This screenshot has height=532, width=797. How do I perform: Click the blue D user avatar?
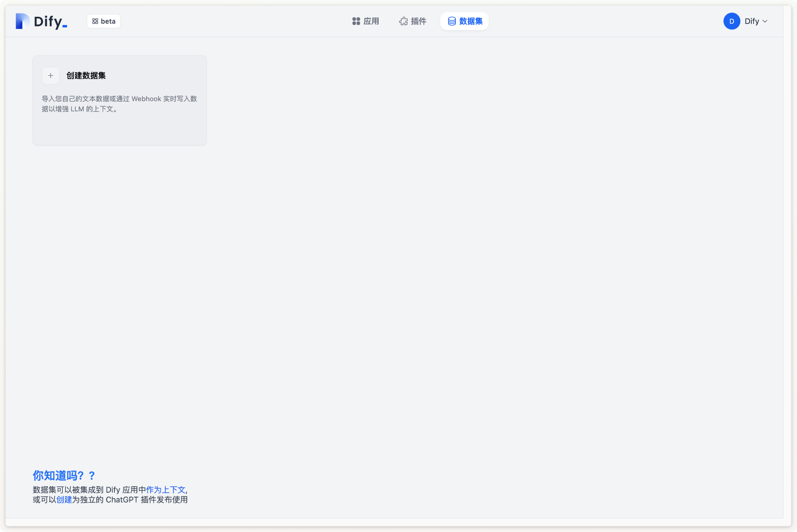(732, 21)
